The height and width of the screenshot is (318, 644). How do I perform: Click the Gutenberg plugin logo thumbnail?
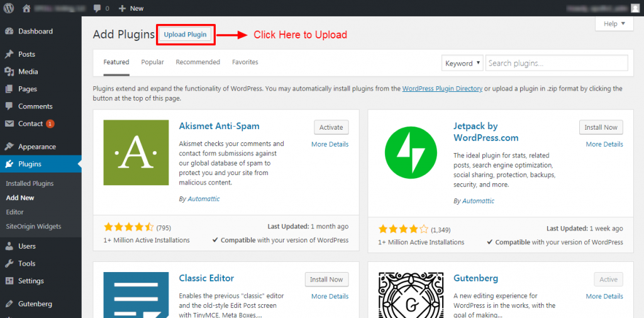[410, 295]
